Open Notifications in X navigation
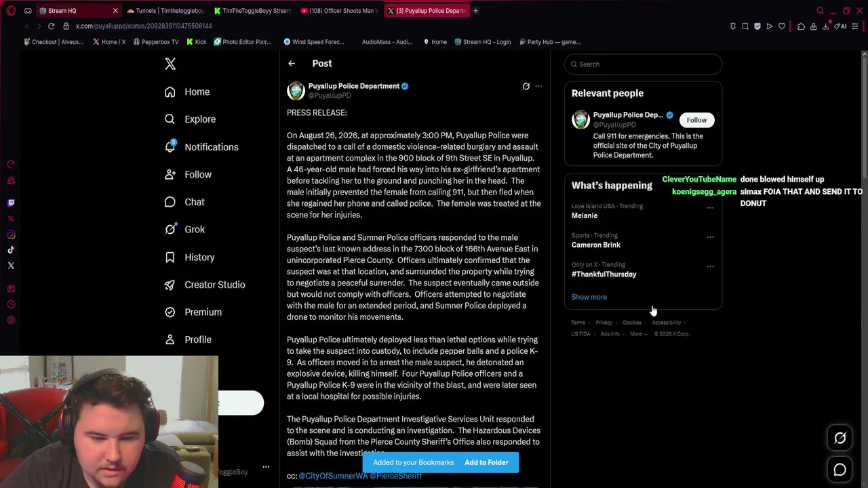The image size is (868, 488). (202, 147)
